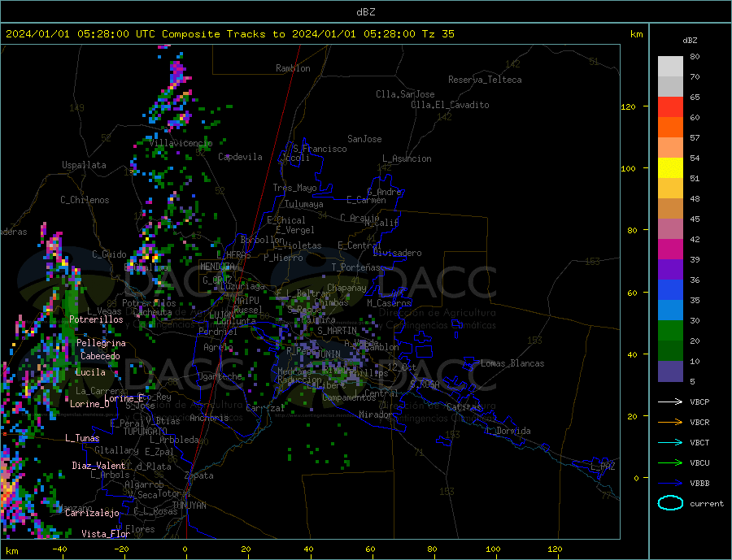Pick the bright yellow swatch in dBZ scale

click(670, 168)
